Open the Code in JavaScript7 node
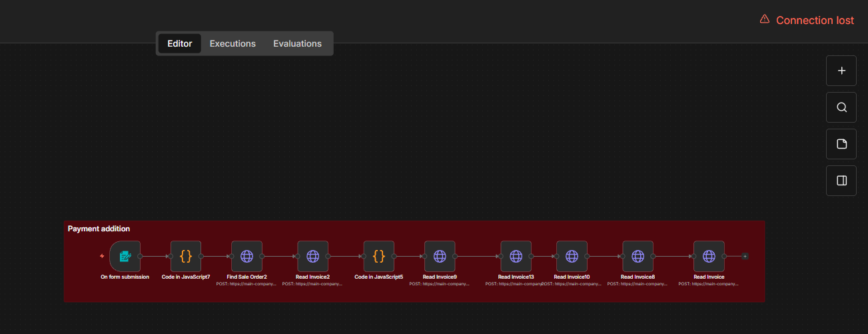Screen dimensions: 868x334 [186, 256]
